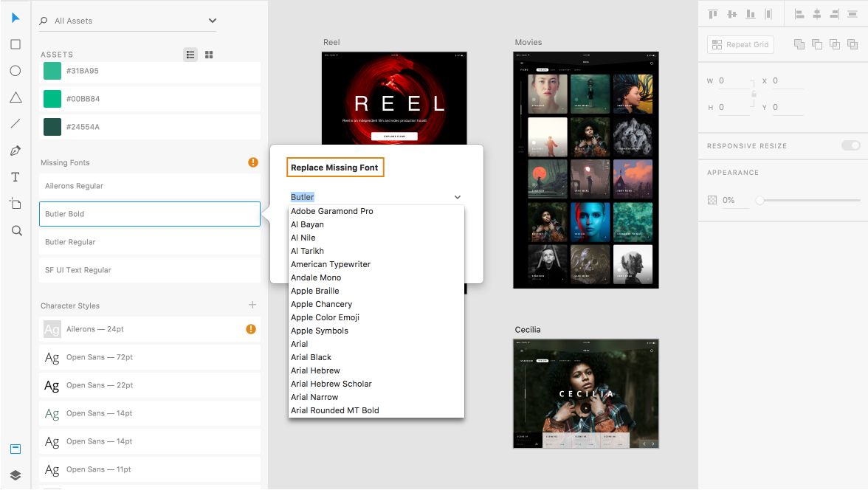Choose Andale Mono font

pyautogui.click(x=376, y=277)
